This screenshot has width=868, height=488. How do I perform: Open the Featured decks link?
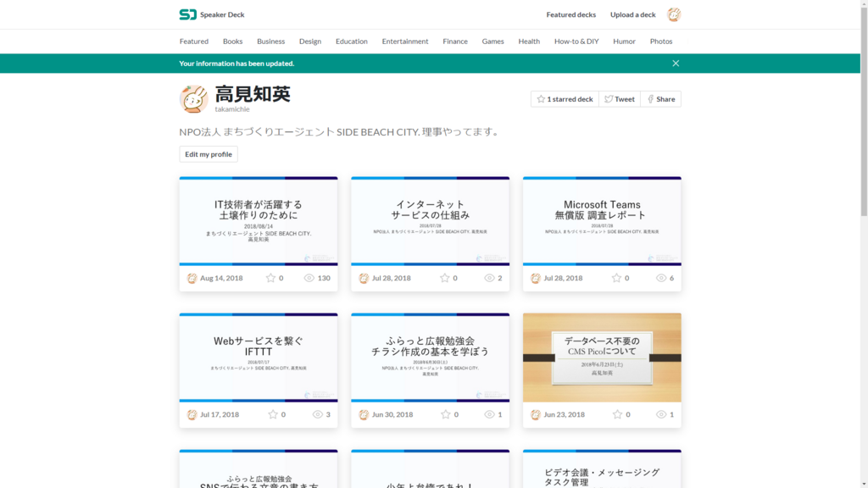(570, 14)
